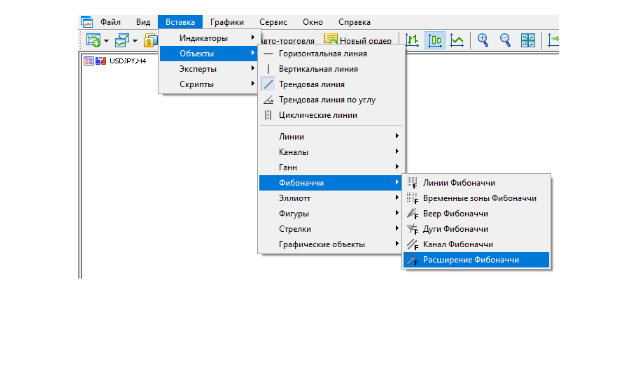This screenshot has height=371, width=629.
Task: Expand the Эллиотт submenu
Action: [x=331, y=198]
